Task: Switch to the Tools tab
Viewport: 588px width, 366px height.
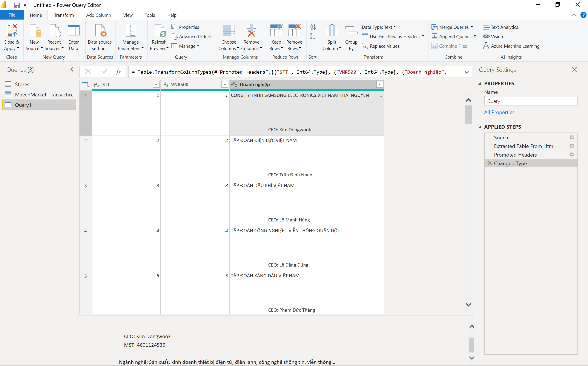Action: (150, 15)
